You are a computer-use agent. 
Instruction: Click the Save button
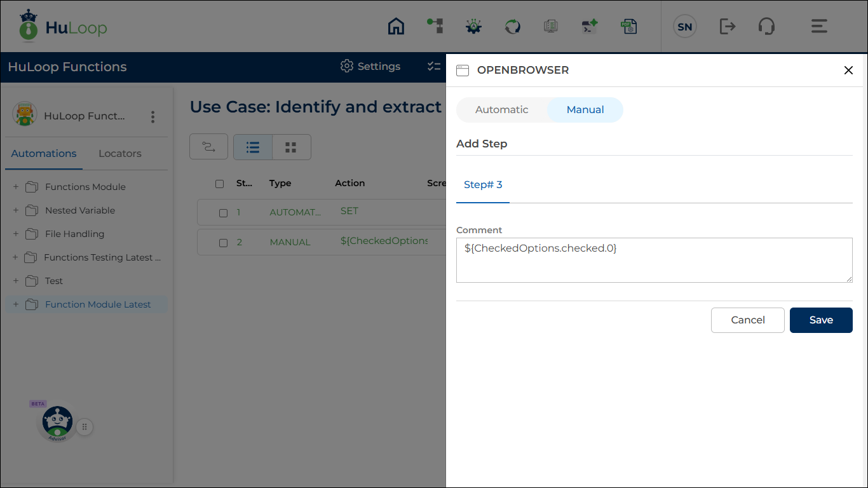820,320
